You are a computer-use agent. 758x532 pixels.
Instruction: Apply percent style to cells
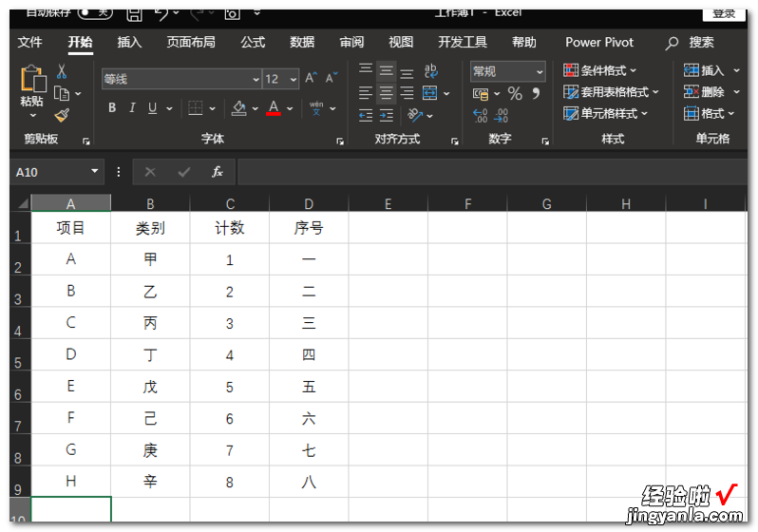[515, 93]
